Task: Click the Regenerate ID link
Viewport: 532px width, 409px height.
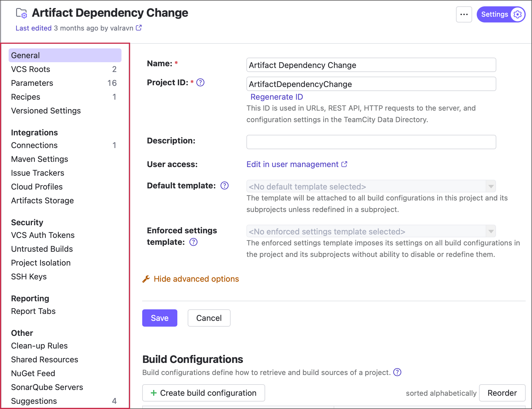Action: (276, 97)
